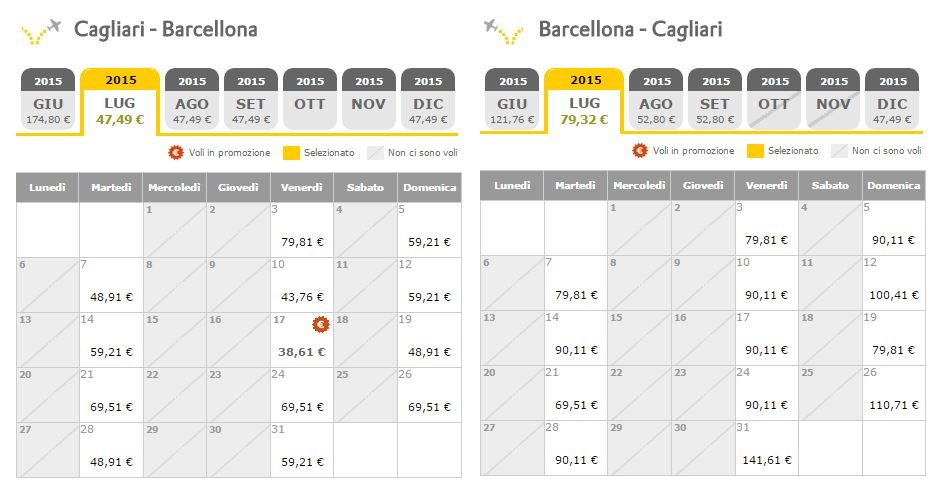Click the Venerdì column header in the outbound calendar

(302, 188)
